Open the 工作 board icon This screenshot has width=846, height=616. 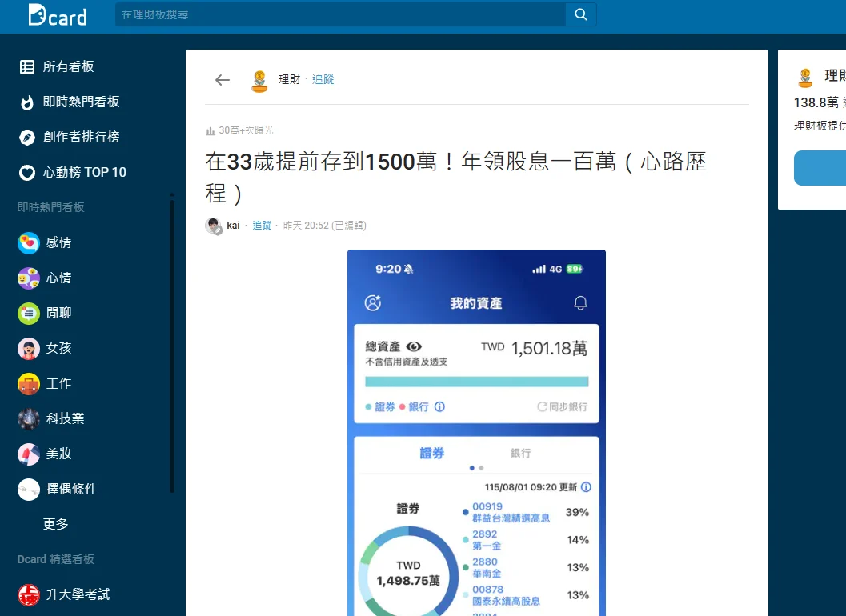coord(29,383)
